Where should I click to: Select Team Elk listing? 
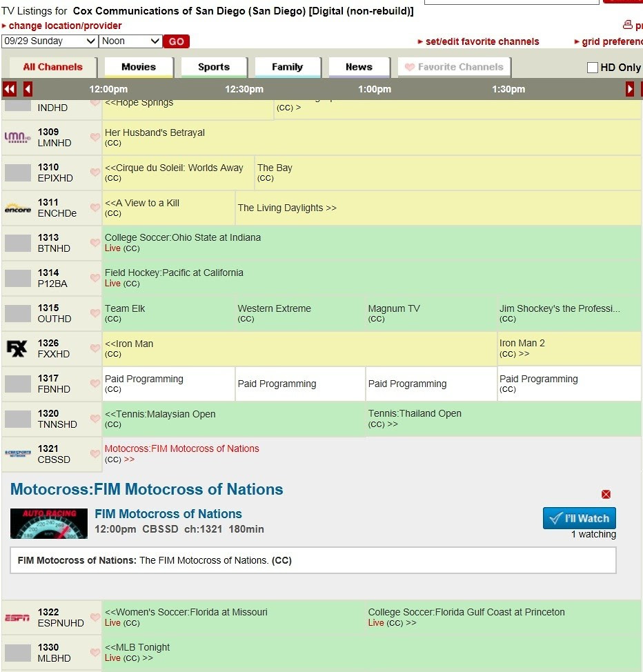click(x=125, y=308)
